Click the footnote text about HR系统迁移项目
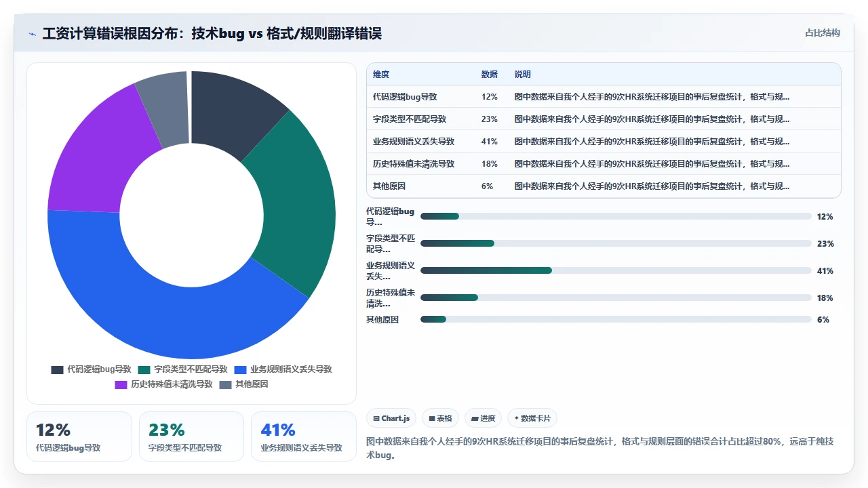 tap(600, 448)
